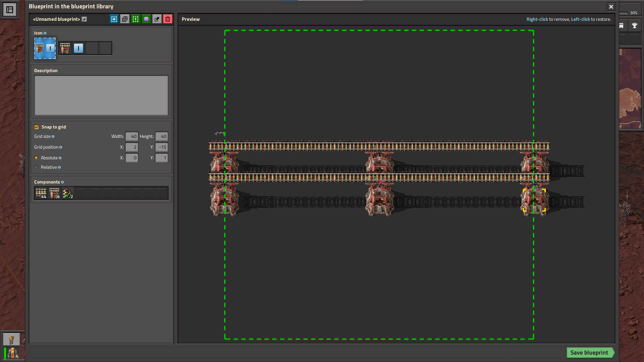Click into the Description text box
This screenshot has width=644, height=362.
[x=101, y=96]
